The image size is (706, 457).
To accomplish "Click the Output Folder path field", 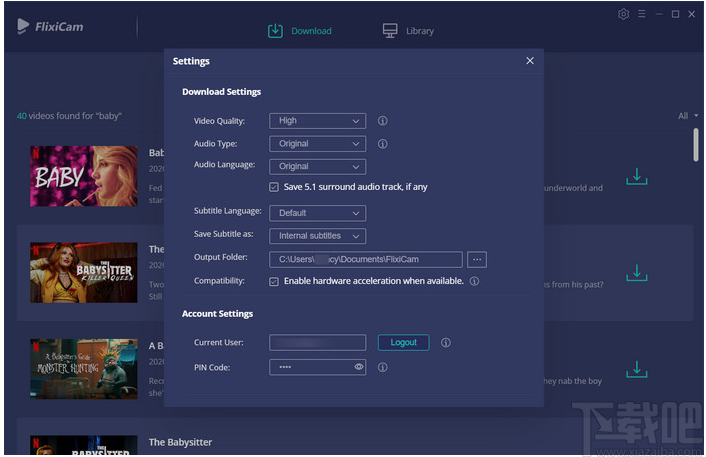I will click(x=366, y=259).
